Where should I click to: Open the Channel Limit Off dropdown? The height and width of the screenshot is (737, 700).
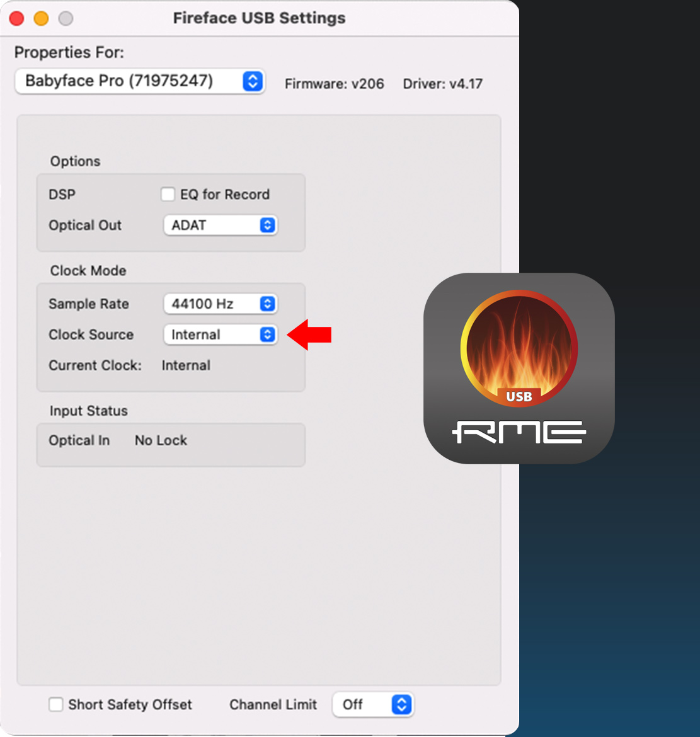pos(373,705)
